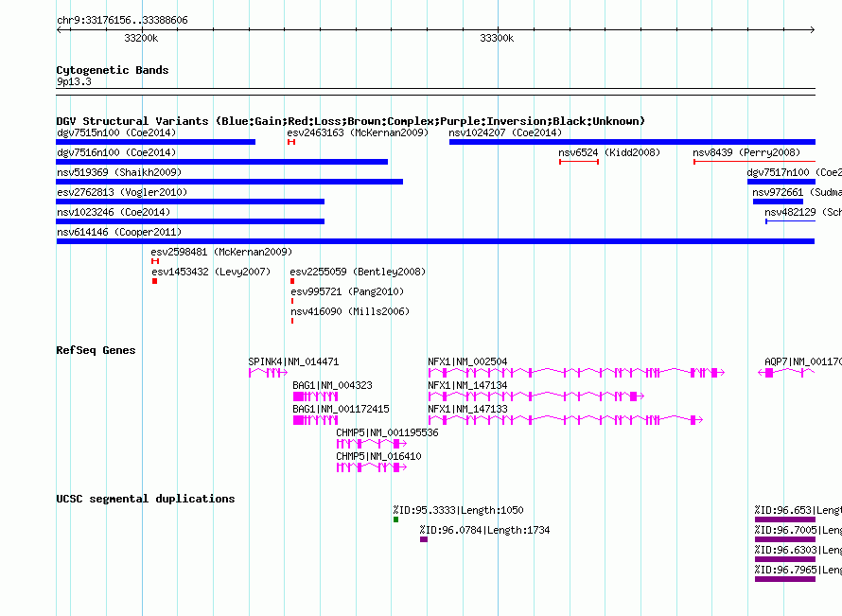
Task: Select the BAG1 NM_004323 gene glyph
Action: (316, 396)
